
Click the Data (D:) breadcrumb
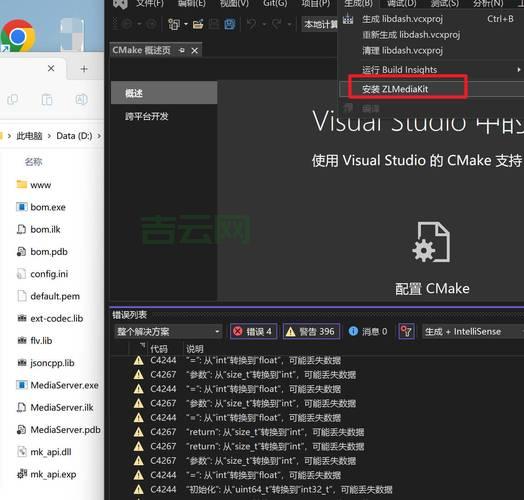[x=74, y=136]
